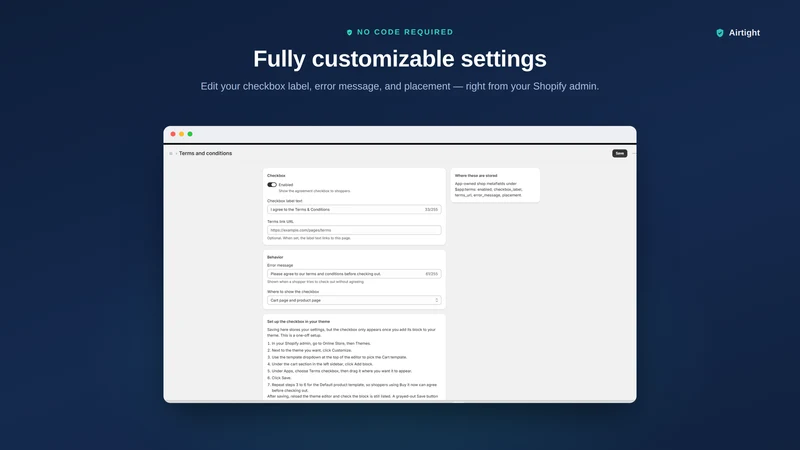Click the Airtight shield logo icon

point(720,33)
